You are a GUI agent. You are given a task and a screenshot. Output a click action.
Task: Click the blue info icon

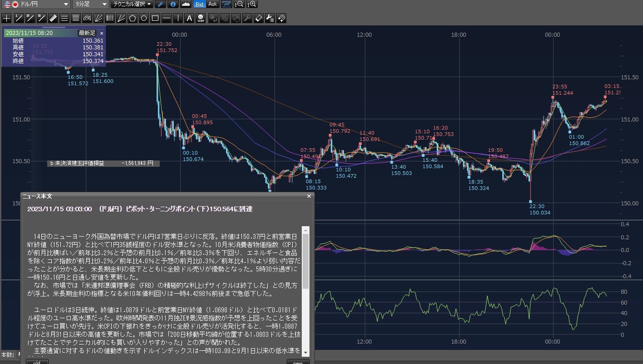(172, 5)
